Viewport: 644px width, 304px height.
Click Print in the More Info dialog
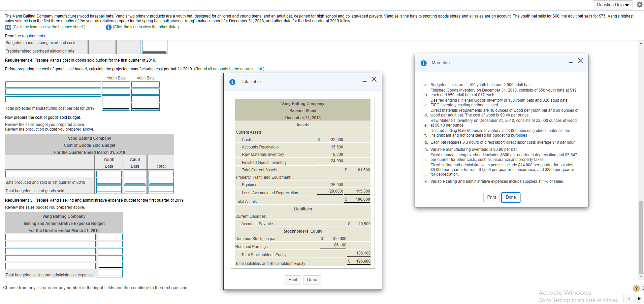tap(491, 197)
